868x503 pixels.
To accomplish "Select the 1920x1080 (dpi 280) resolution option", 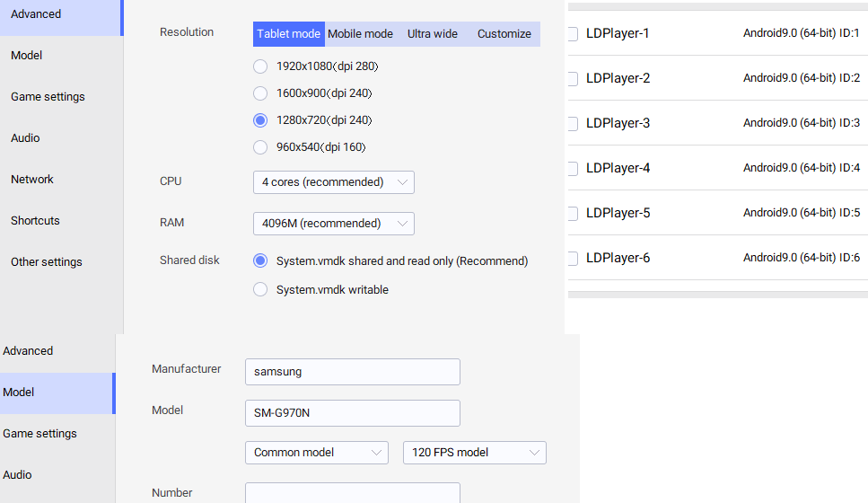I will 260,66.
